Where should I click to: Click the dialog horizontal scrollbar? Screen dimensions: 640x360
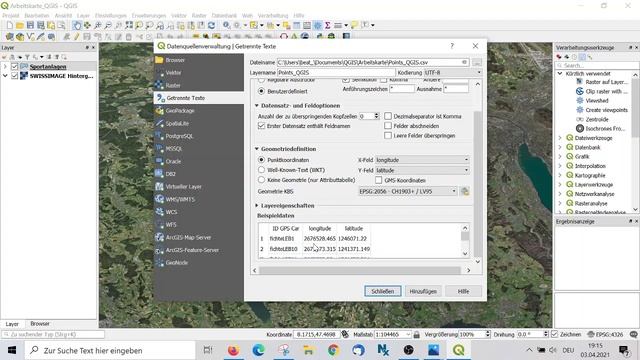click(361, 270)
